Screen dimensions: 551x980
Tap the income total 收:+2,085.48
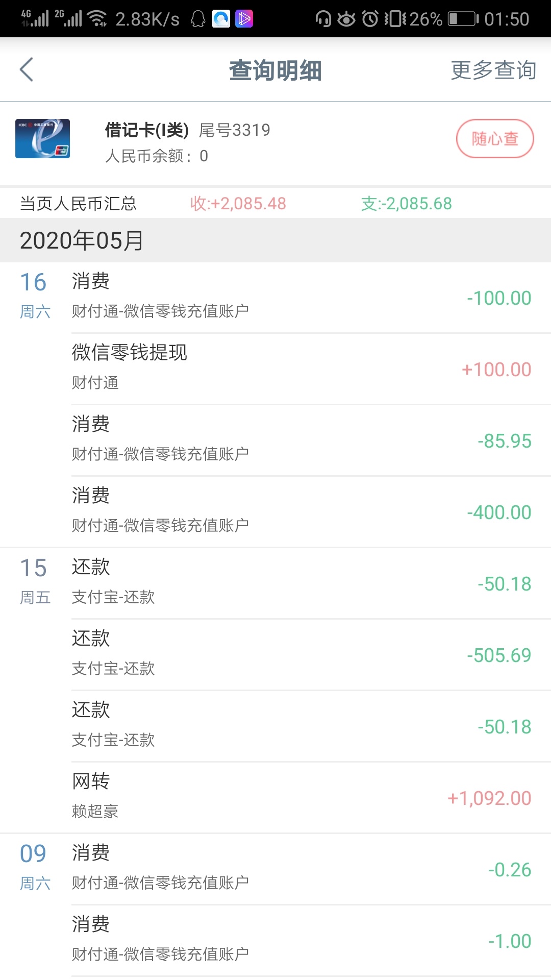coord(238,204)
